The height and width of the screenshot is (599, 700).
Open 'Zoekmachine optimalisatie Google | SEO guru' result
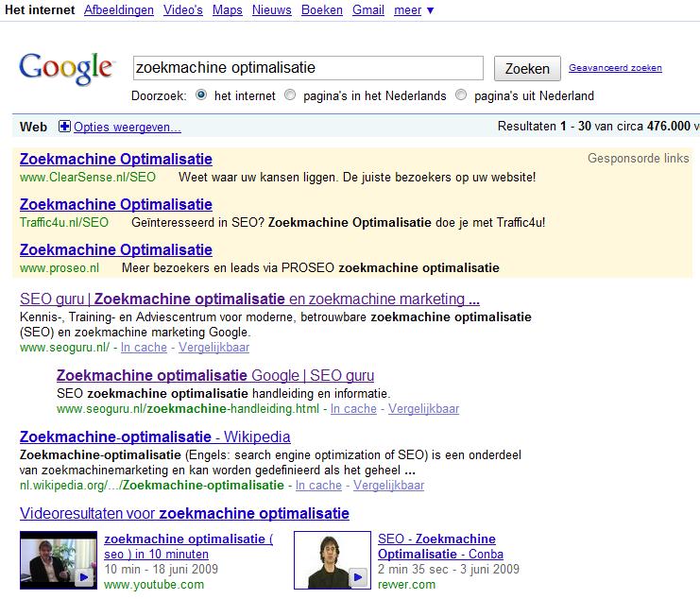[215, 375]
